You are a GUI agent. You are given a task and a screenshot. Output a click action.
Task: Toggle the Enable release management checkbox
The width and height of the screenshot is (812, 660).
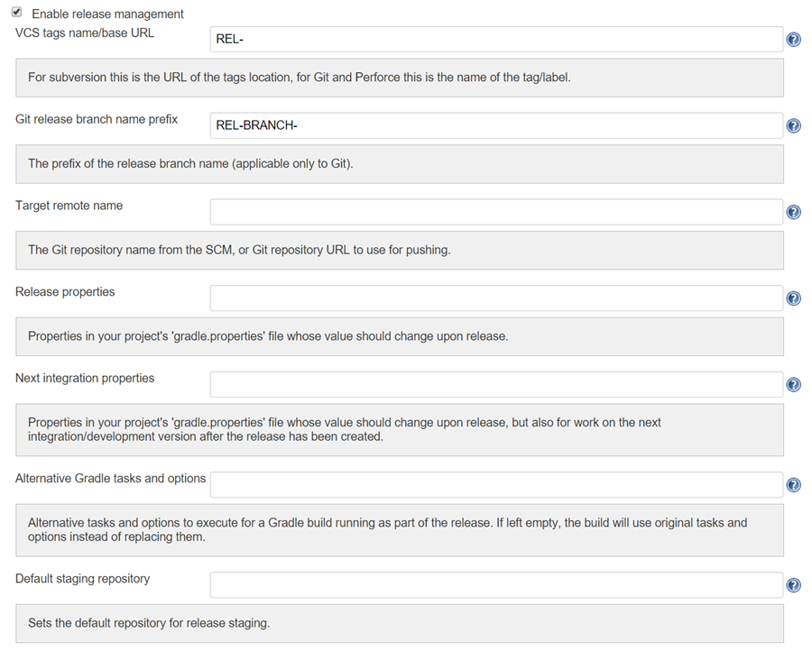pos(18,14)
